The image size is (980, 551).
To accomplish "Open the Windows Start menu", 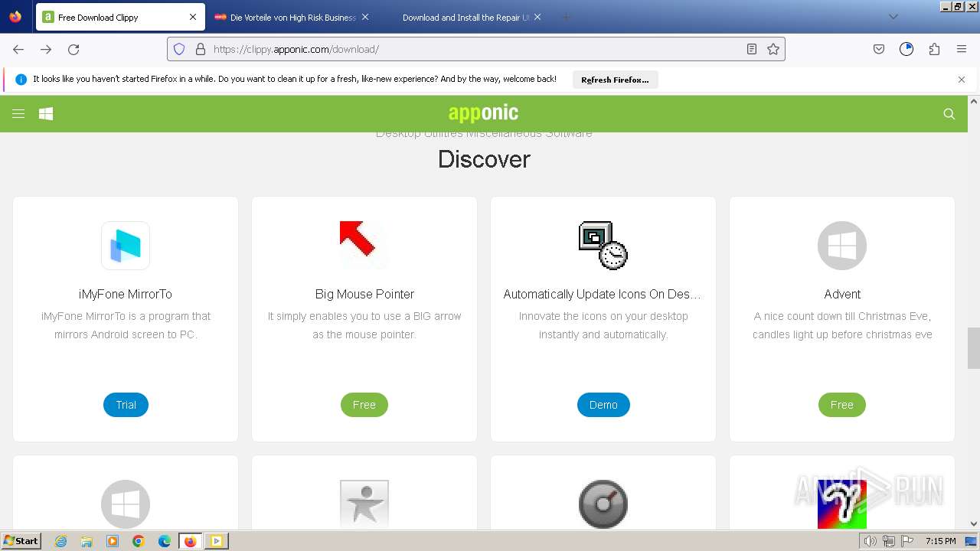I will [21, 540].
